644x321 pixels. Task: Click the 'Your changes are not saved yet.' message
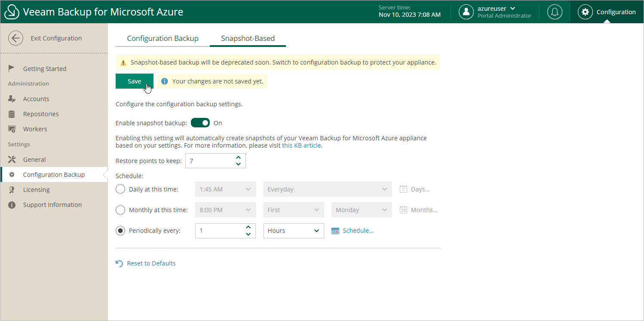(x=218, y=81)
